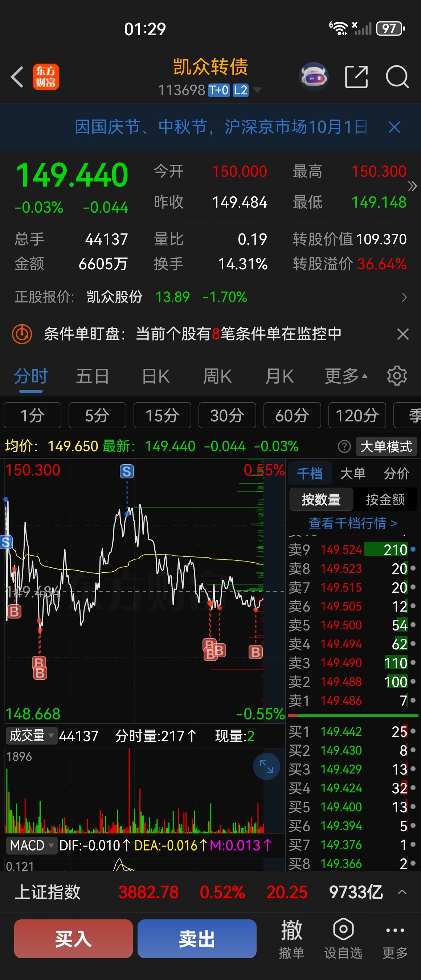Select 按数量 display mode
The width and height of the screenshot is (421, 980).
(x=321, y=499)
